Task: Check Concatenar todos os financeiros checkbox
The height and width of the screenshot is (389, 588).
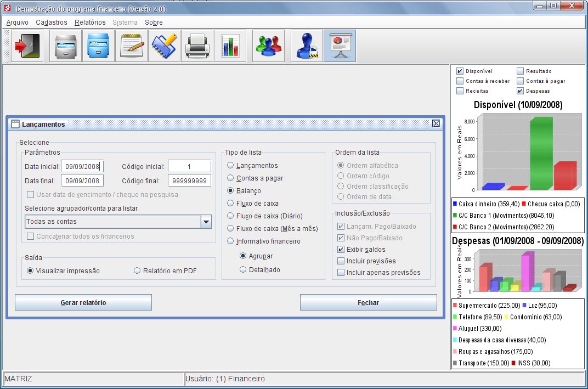Action: [30, 236]
